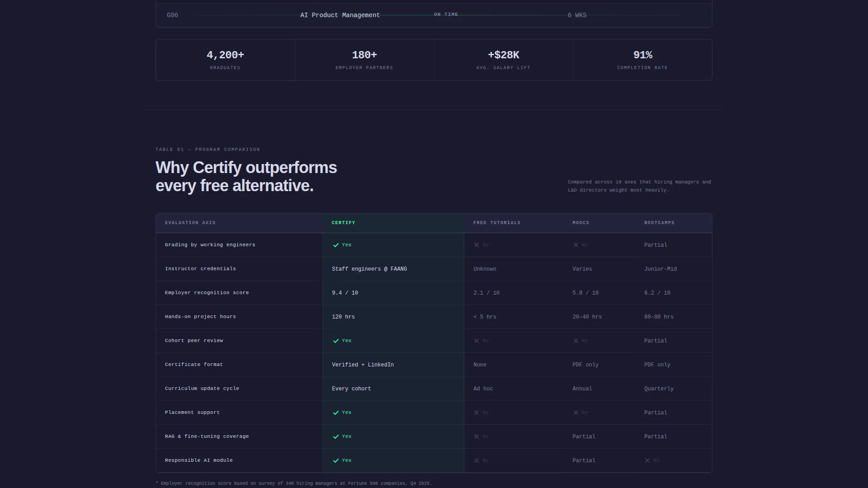Click Free Tutorials X icon in Grading row
This screenshot has height=488, width=868.
(476, 245)
